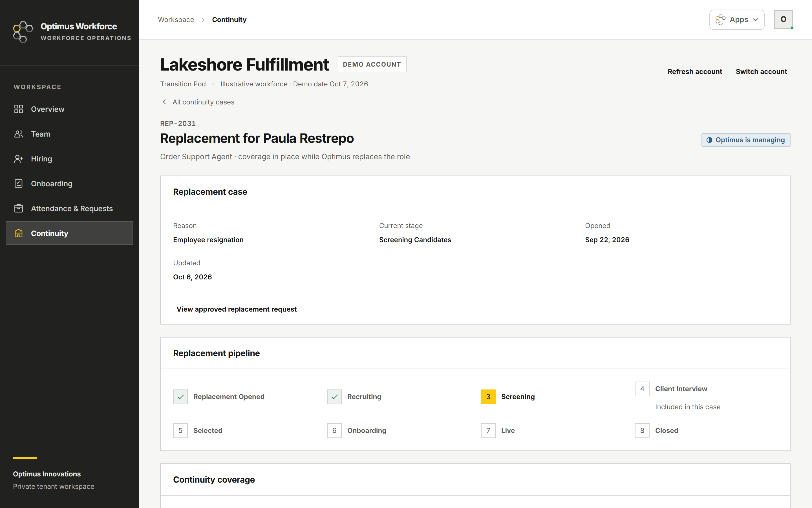Click the REP-2031 case identifier

178,123
